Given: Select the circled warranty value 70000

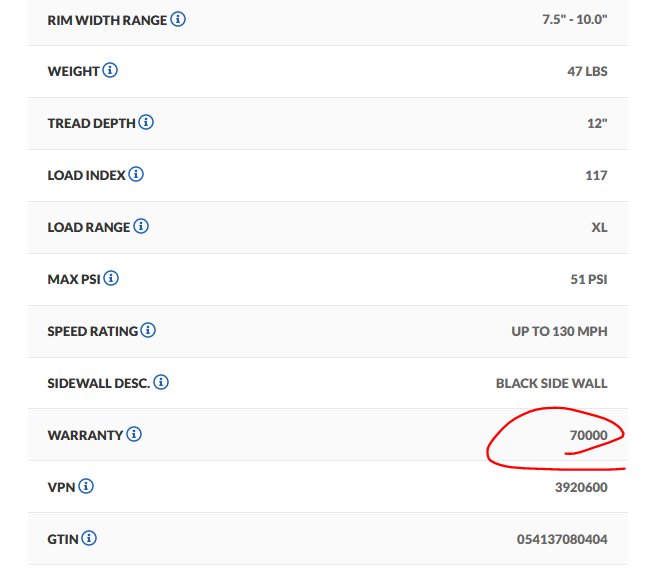Looking at the screenshot, I should [589, 435].
